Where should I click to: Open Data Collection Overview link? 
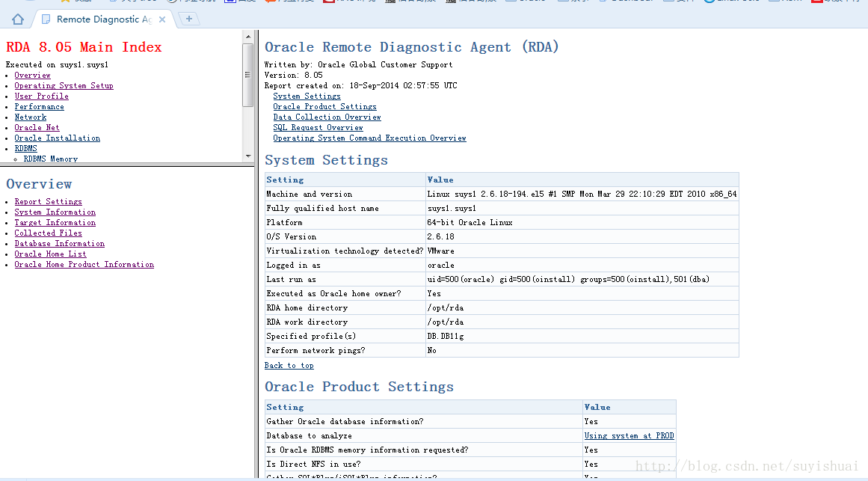(x=327, y=117)
